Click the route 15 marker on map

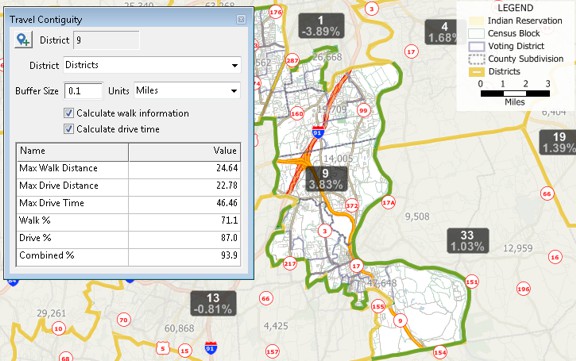pos(185,351)
